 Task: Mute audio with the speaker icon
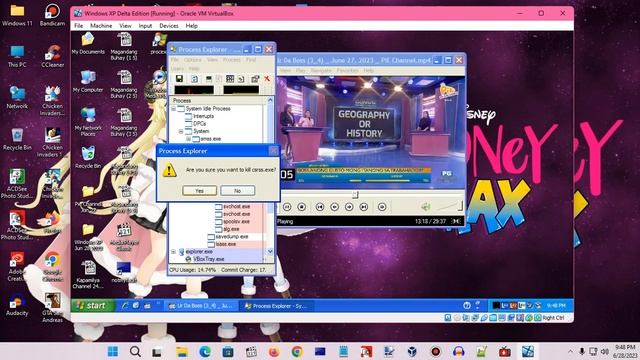(426, 207)
